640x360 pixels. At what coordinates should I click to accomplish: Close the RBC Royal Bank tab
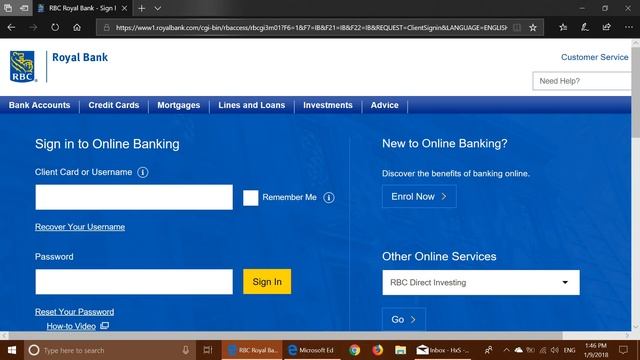point(124,8)
